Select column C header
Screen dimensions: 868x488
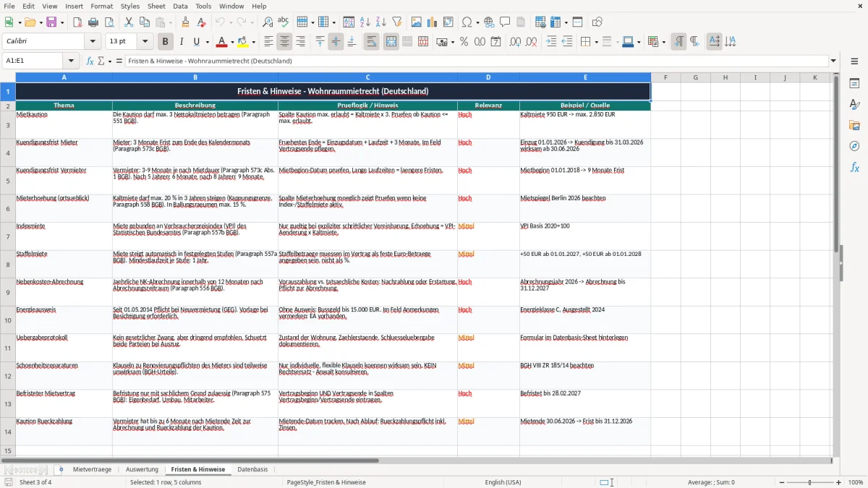click(x=367, y=77)
